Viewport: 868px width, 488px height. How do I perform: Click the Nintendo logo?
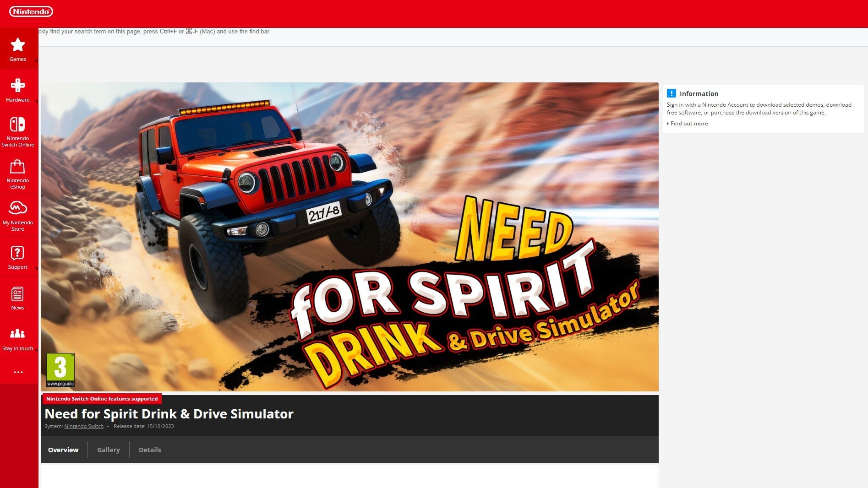(30, 11)
